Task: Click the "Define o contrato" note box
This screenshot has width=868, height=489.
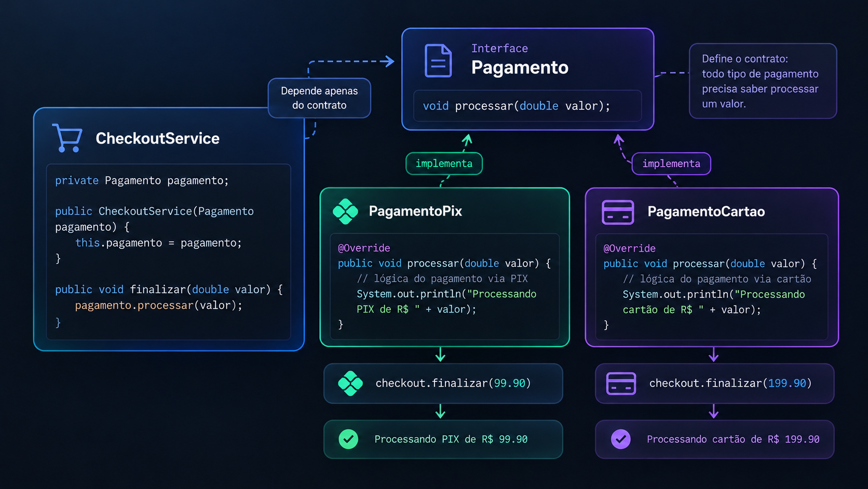Action: point(763,81)
